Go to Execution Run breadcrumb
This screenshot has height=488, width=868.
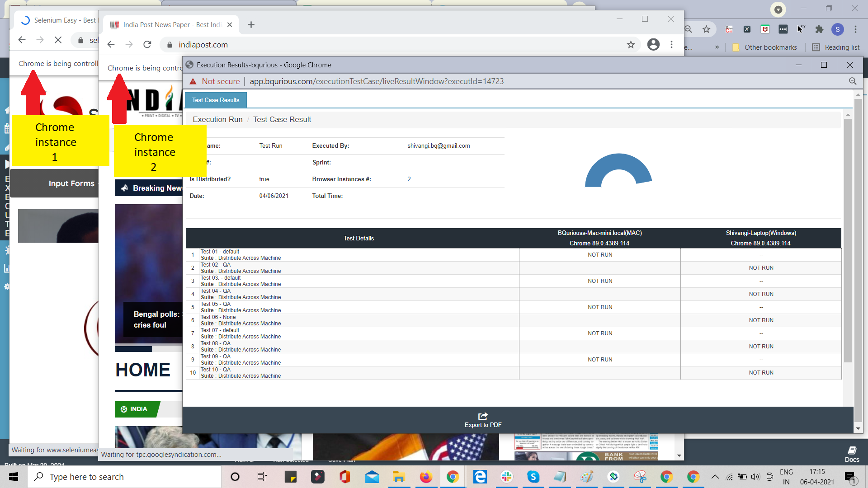(217, 119)
